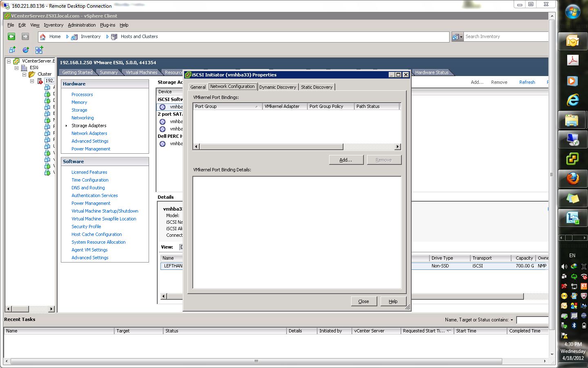Open the Inventory menu
Viewport: 588px width, 368px height.
(x=53, y=25)
